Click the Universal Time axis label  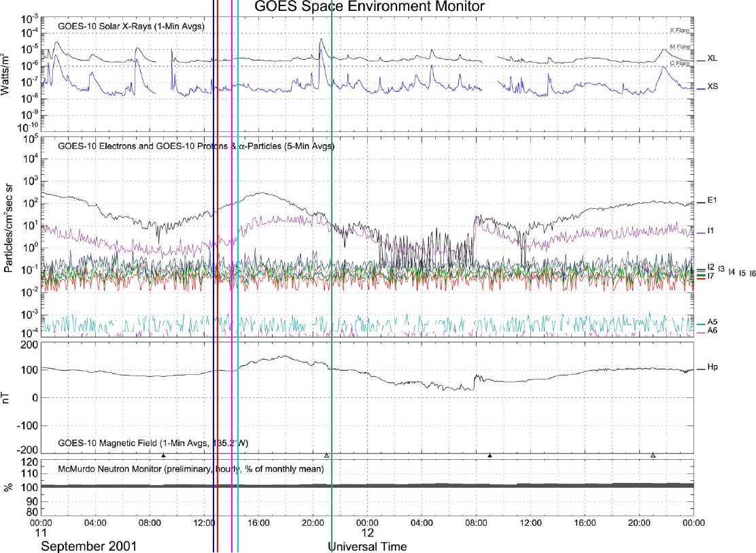368,546
